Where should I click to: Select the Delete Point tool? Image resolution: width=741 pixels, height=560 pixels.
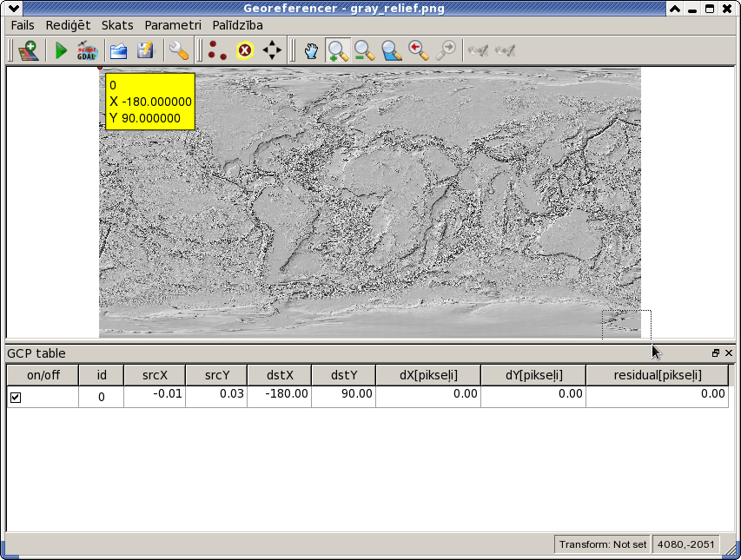[x=245, y=50]
